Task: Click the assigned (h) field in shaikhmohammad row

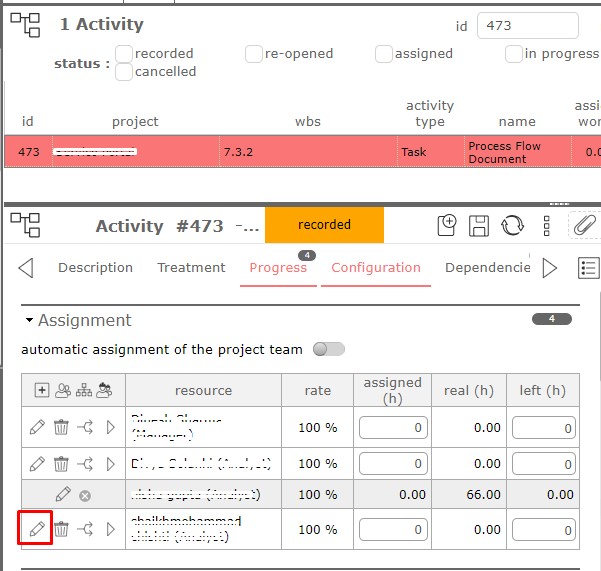Action: pos(393,530)
